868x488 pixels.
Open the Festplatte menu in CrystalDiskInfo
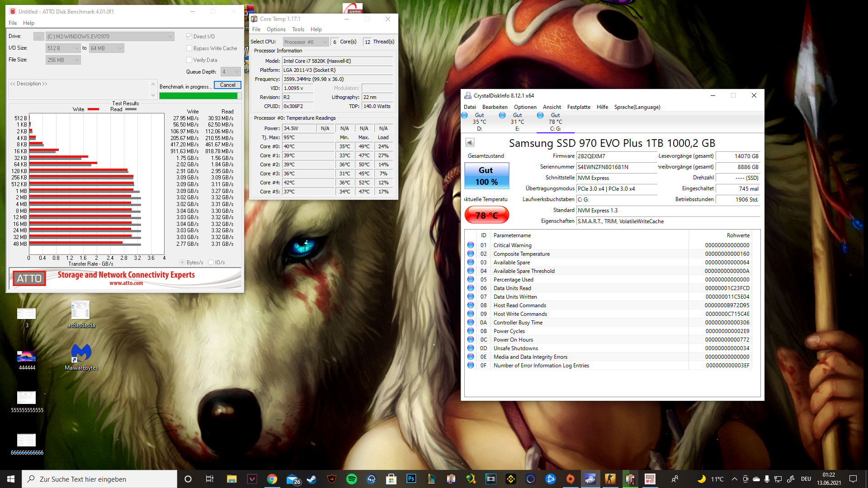click(579, 107)
